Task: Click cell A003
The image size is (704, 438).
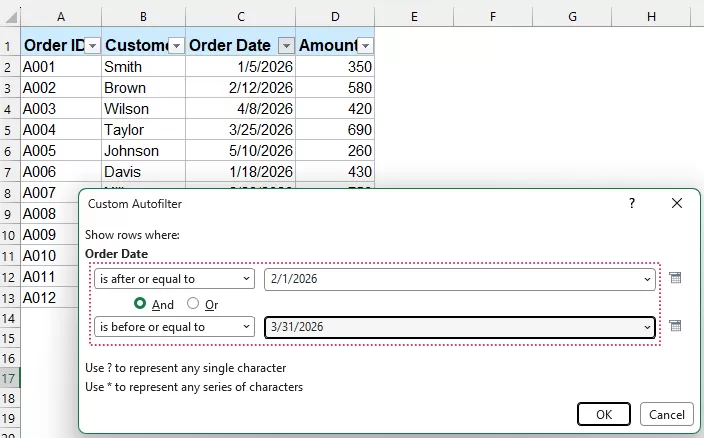Action: pyautogui.click(x=61, y=109)
